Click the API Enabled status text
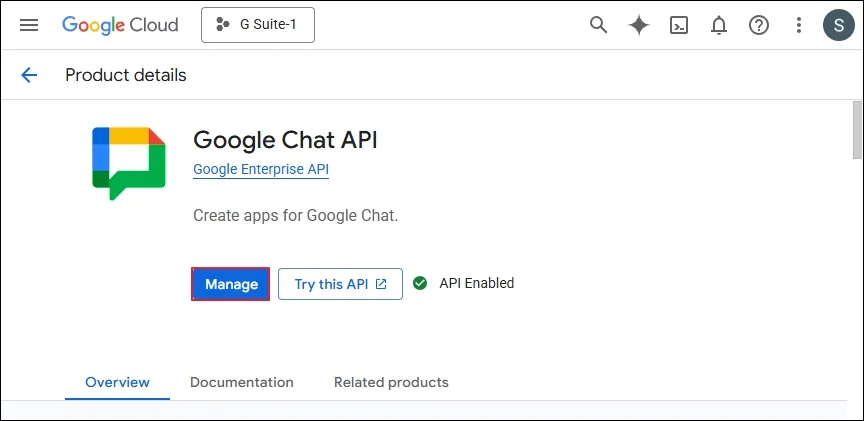This screenshot has width=864, height=421. pyautogui.click(x=477, y=283)
